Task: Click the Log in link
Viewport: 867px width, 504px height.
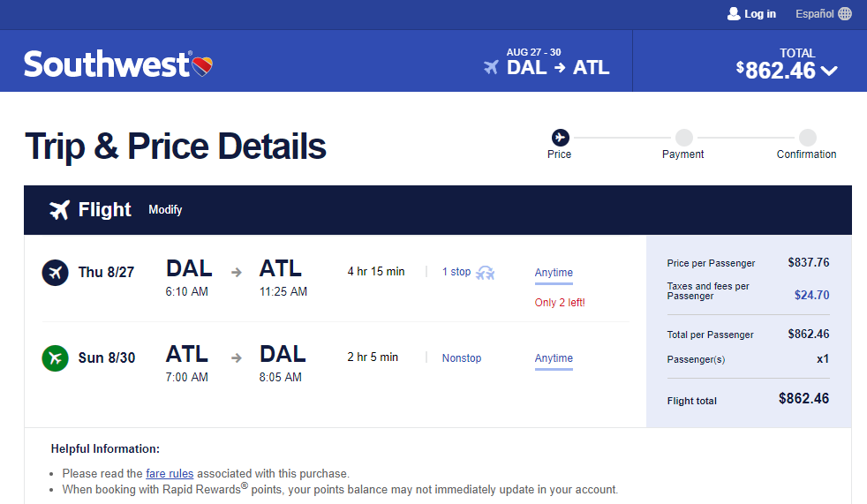Action: coord(759,13)
